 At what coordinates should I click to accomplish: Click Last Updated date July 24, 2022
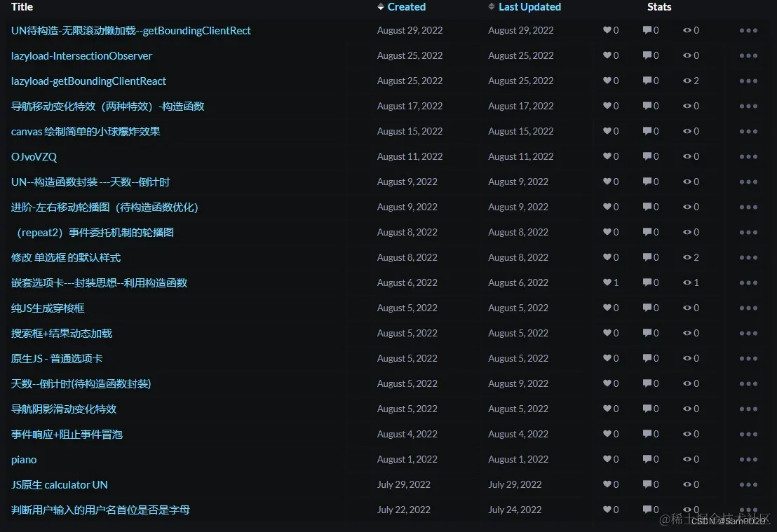tap(514, 510)
